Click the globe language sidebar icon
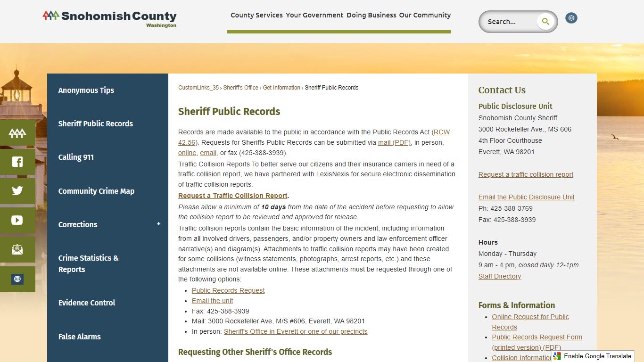The width and height of the screenshot is (644, 362). pyautogui.click(x=17, y=279)
